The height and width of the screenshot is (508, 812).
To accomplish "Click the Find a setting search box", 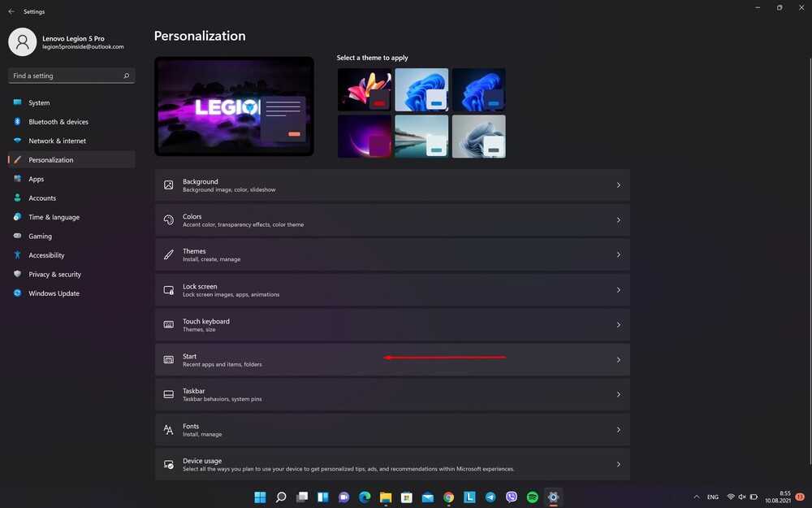I will tap(67, 76).
